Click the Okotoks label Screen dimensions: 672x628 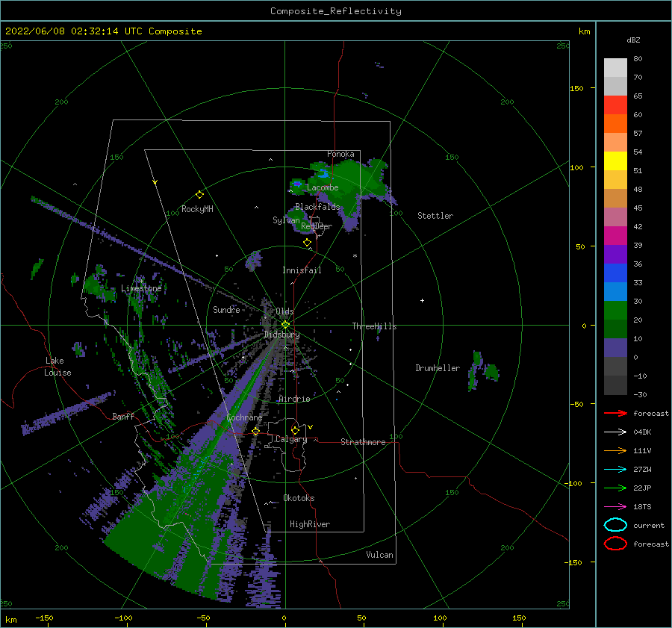tap(299, 498)
